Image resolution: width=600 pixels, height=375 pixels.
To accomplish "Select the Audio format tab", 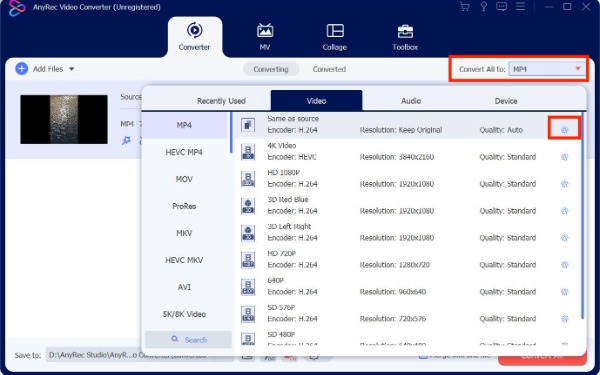I will pos(411,101).
